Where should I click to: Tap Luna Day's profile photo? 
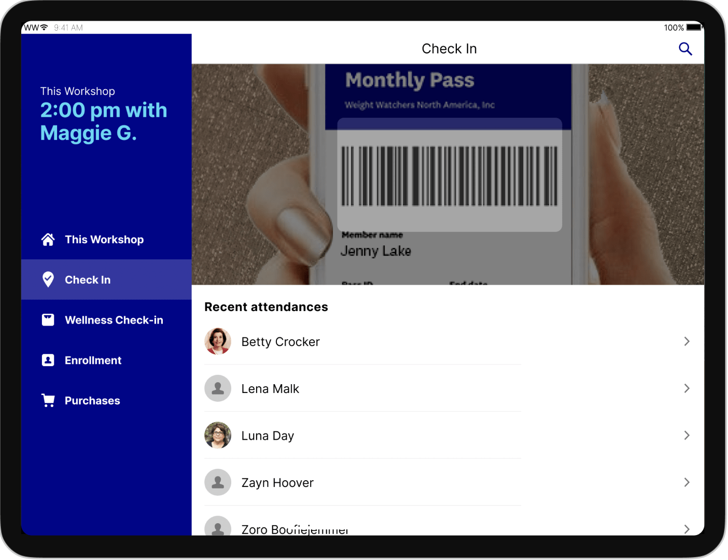218,435
